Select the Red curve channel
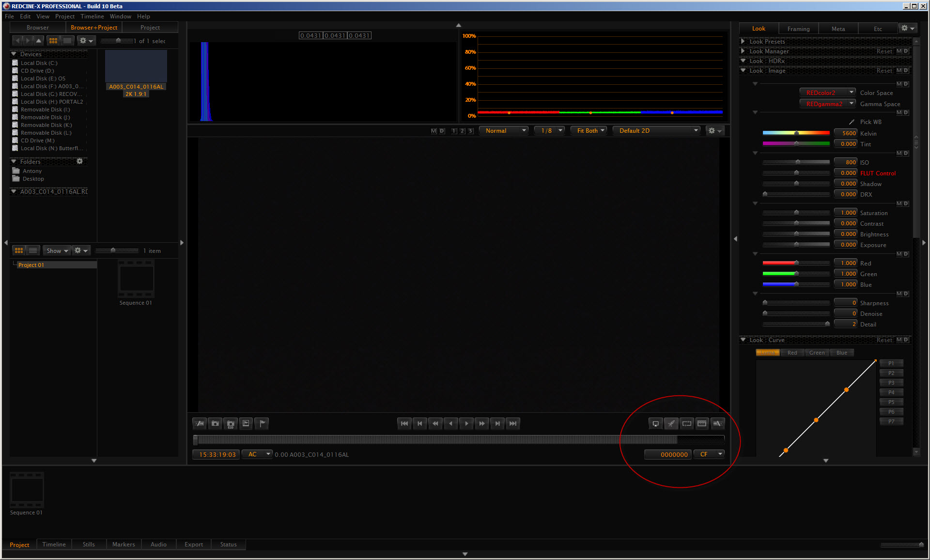Screen dimensions: 930x560 tap(792, 353)
